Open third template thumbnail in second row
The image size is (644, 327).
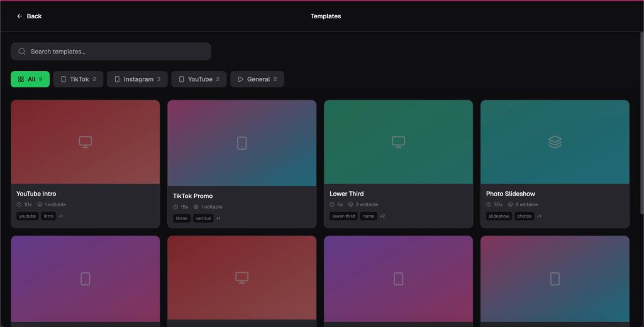(x=398, y=279)
